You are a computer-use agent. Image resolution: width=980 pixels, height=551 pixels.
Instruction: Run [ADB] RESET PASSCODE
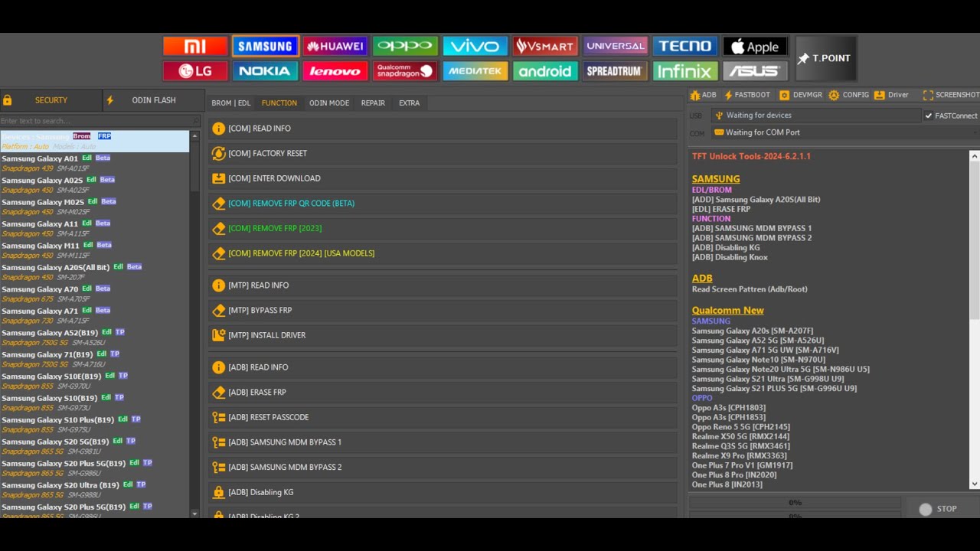[x=443, y=417]
